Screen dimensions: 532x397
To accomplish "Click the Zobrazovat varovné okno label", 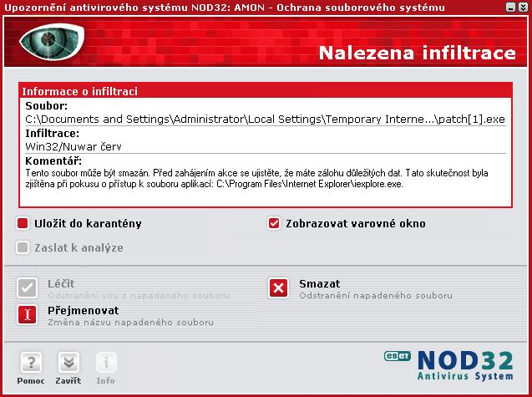I will pyautogui.click(x=356, y=223).
